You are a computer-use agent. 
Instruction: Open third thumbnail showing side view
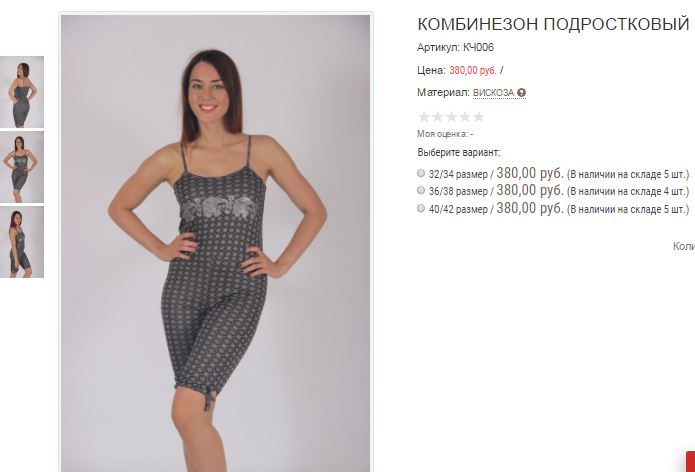(22, 242)
